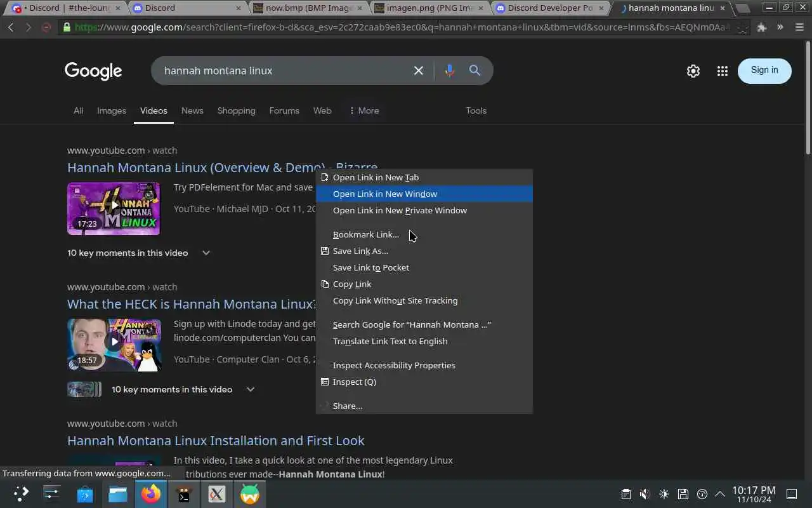The width and height of the screenshot is (812, 508).
Task: Search Google for "Hannah Montana ..." menu item
Action: coord(424,324)
